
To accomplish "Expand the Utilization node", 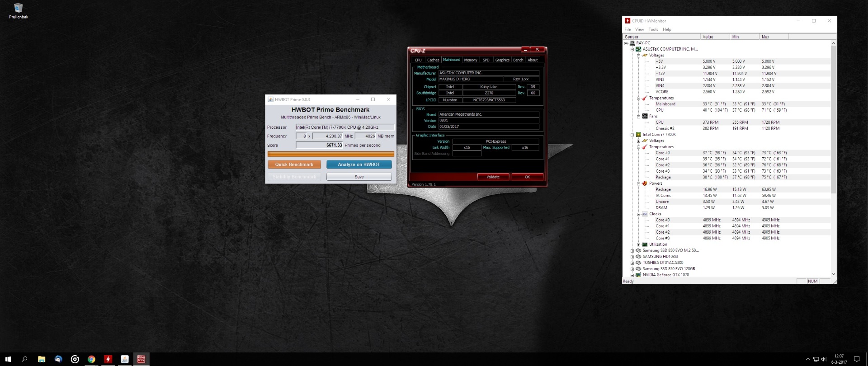I will 638,244.
